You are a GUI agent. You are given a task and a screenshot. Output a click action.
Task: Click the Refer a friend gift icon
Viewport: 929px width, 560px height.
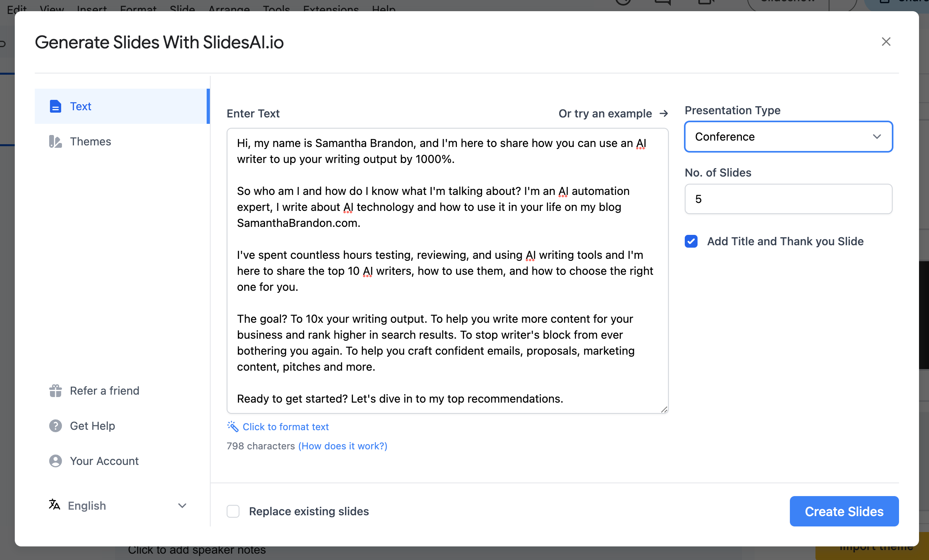point(54,390)
